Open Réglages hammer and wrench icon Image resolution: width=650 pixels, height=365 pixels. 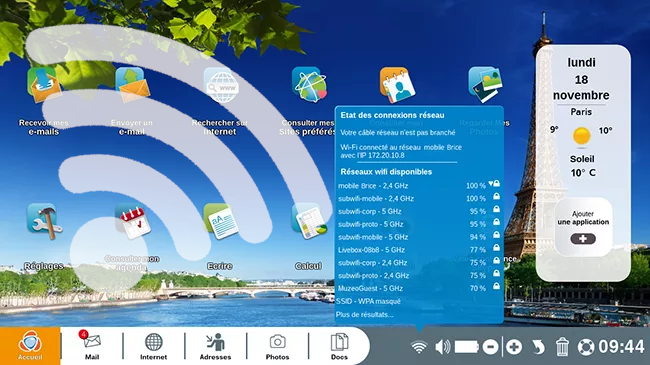point(44,221)
